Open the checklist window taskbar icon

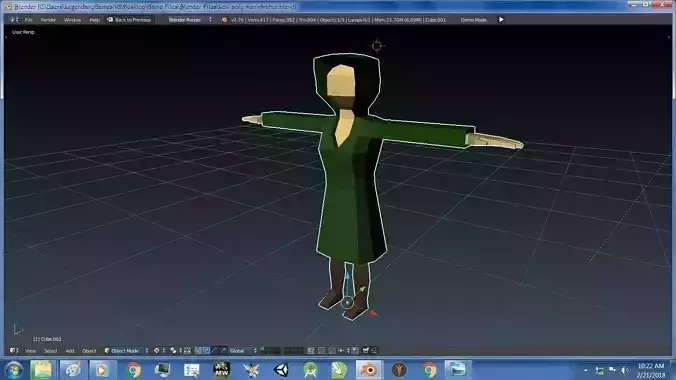[191, 370]
